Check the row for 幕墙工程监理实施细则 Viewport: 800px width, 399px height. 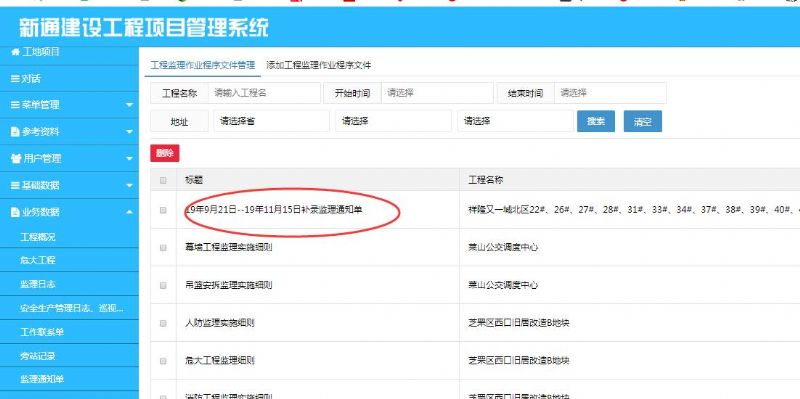pos(163,247)
